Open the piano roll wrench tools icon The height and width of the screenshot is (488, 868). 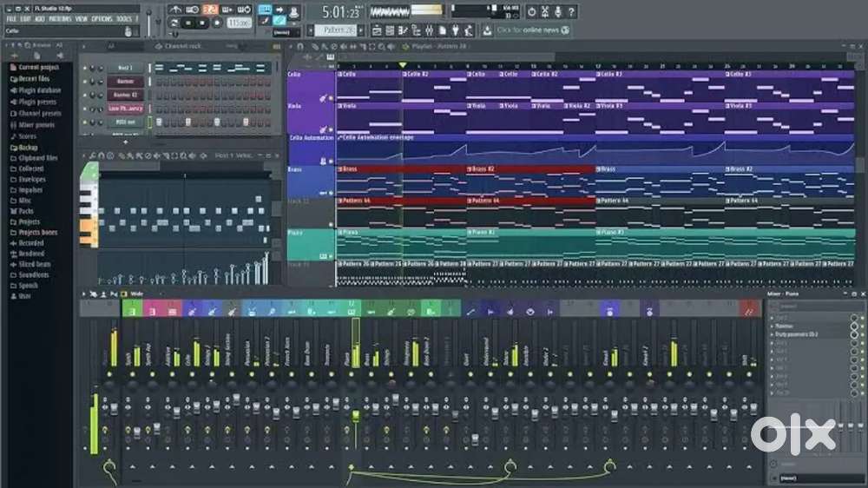[93, 155]
